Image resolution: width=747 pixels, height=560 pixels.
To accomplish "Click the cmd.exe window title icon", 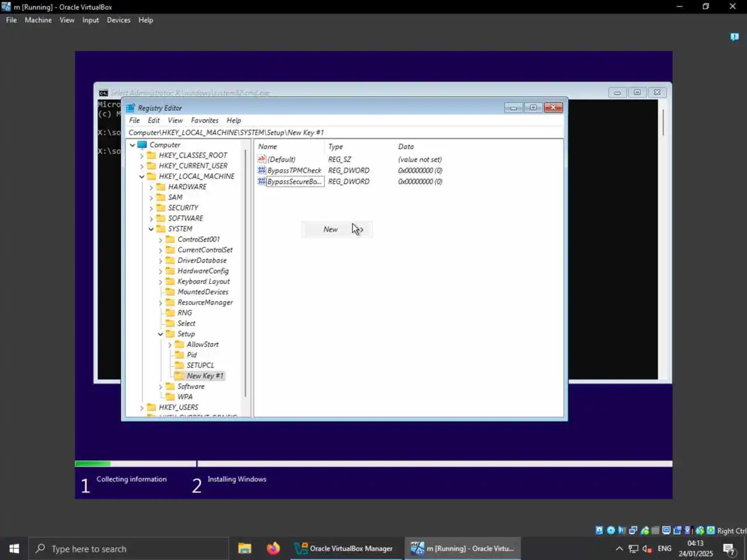I will pyautogui.click(x=103, y=93).
